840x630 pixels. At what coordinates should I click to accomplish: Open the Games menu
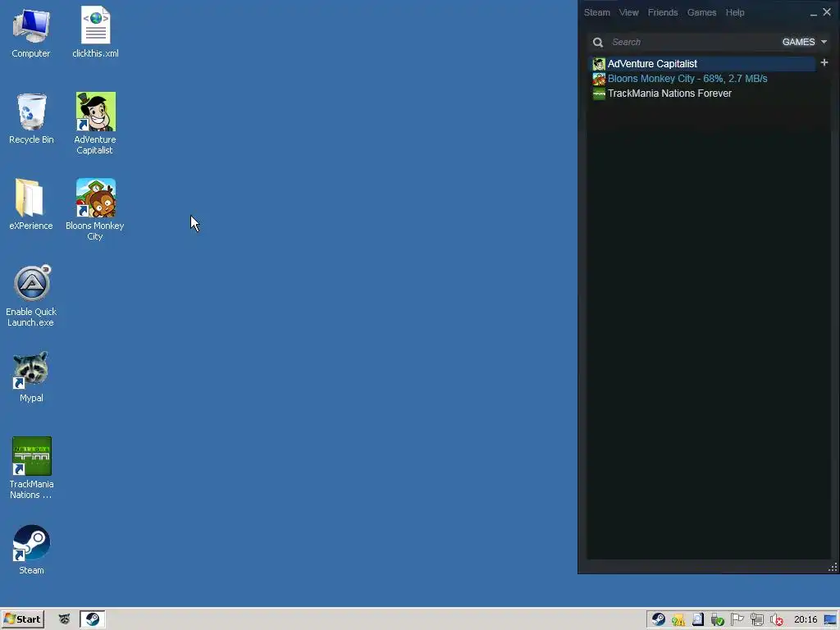click(x=701, y=12)
